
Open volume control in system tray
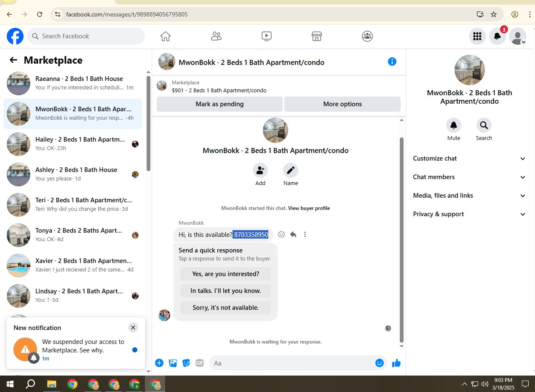click(484, 384)
